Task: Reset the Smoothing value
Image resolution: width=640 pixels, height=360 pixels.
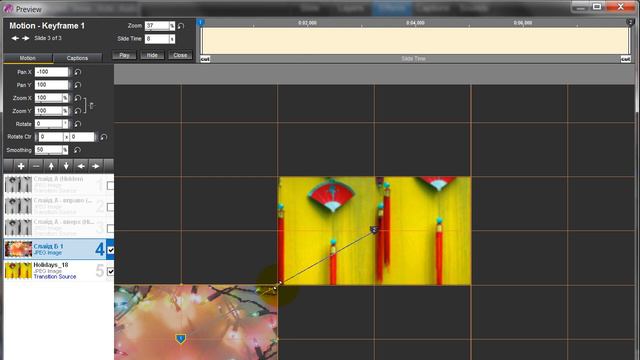Action: (x=78, y=150)
